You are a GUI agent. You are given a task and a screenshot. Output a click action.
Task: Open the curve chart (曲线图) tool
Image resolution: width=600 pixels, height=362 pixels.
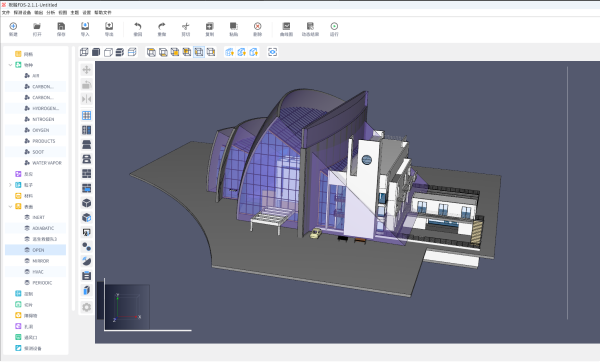click(x=286, y=26)
